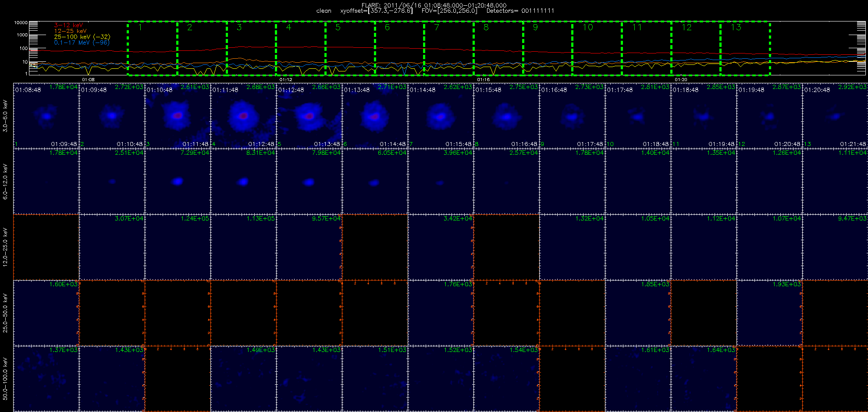Open the 3.0-6.0 keV image with peak 2.68E+03
The height and width of the screenshot is (412, 868).
(x=243, y=116)
